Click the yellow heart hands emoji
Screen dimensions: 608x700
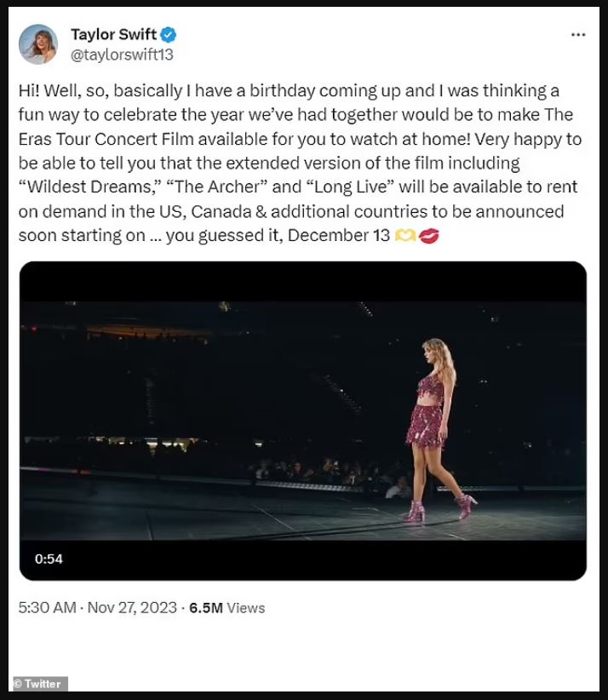(x=404, y=236)
